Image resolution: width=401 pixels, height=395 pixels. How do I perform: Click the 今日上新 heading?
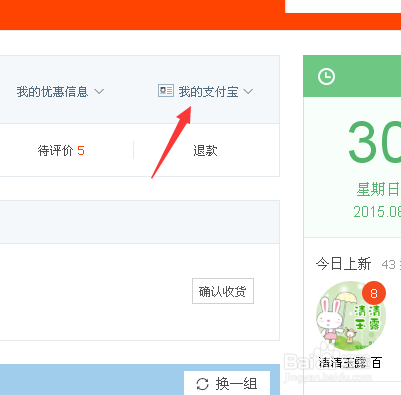click(343, 264)
